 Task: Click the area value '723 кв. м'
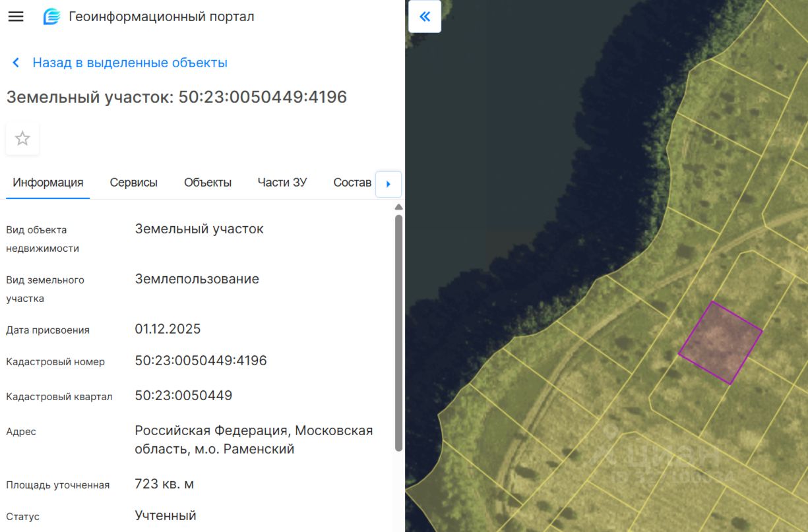(165, 484)
